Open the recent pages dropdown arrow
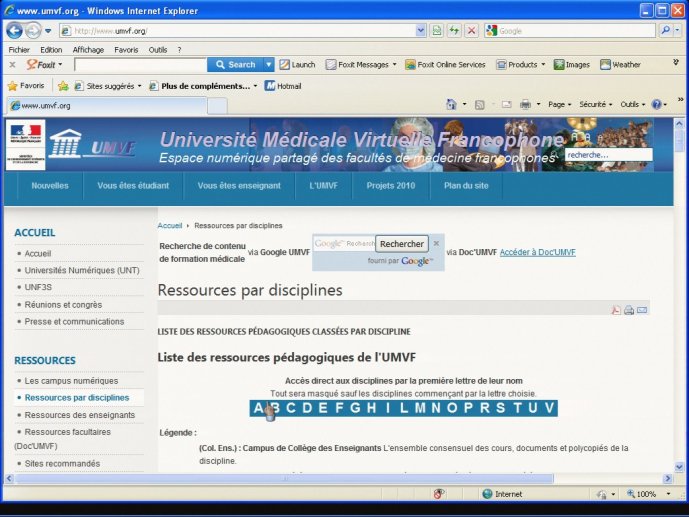 tap(48, 31)
